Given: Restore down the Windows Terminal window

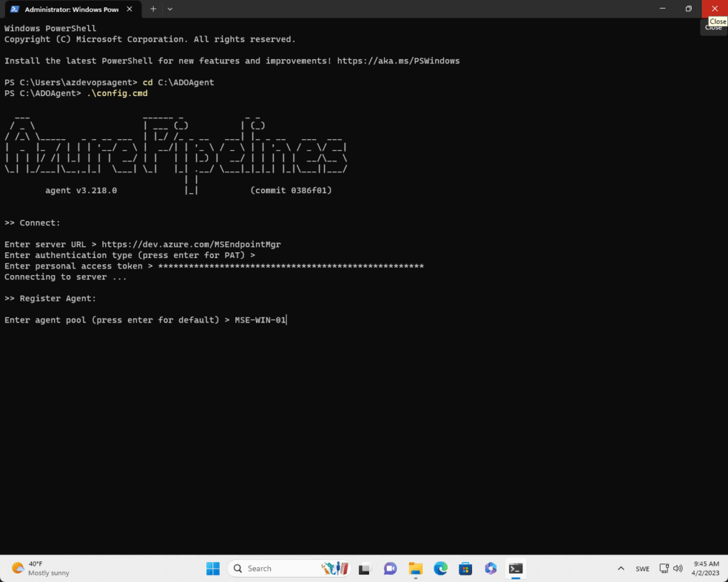Looking at the screenshot, I should 688,9.
